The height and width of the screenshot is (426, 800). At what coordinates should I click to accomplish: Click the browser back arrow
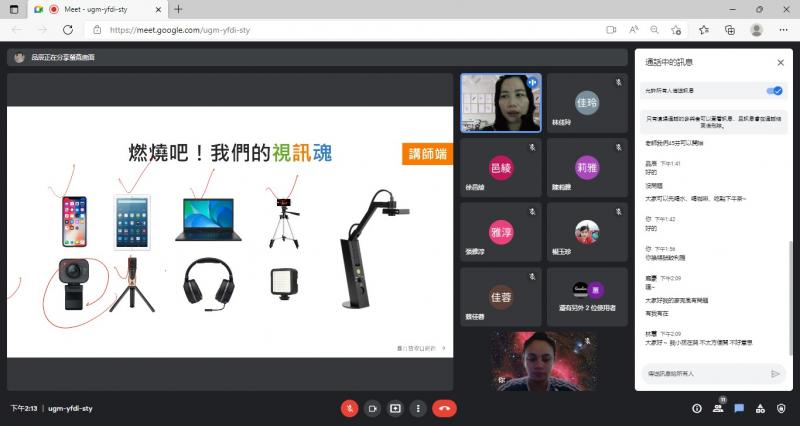point(17,30)
